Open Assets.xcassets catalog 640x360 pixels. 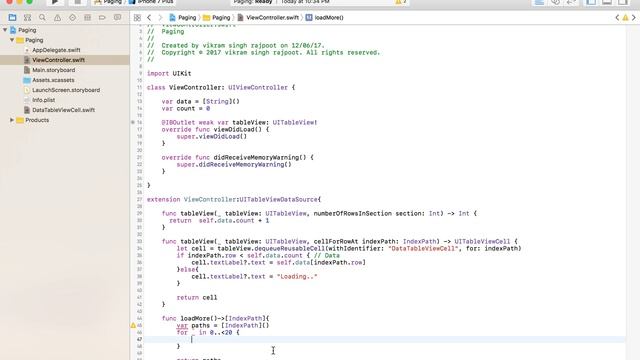point(53,80)
